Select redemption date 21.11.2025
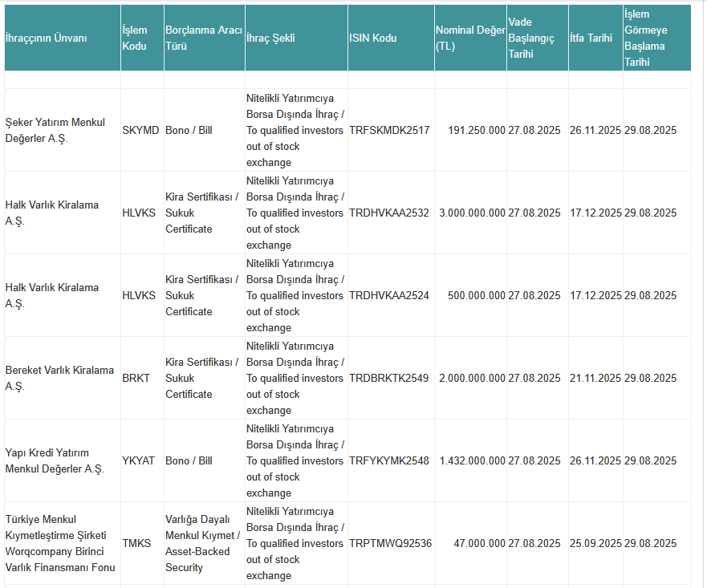The height and width of the screenshot is (588, 707). (x=595, y=378)
